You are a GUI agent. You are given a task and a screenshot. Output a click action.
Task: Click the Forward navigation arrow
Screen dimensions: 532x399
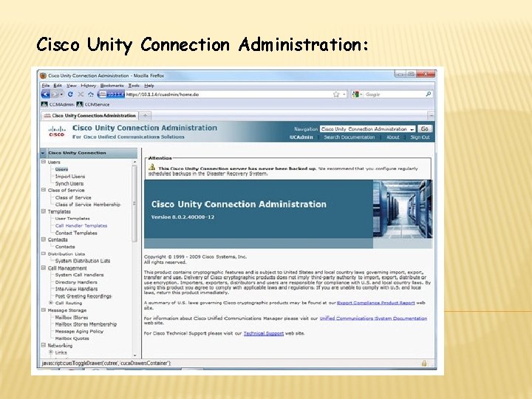coord(56,95)
